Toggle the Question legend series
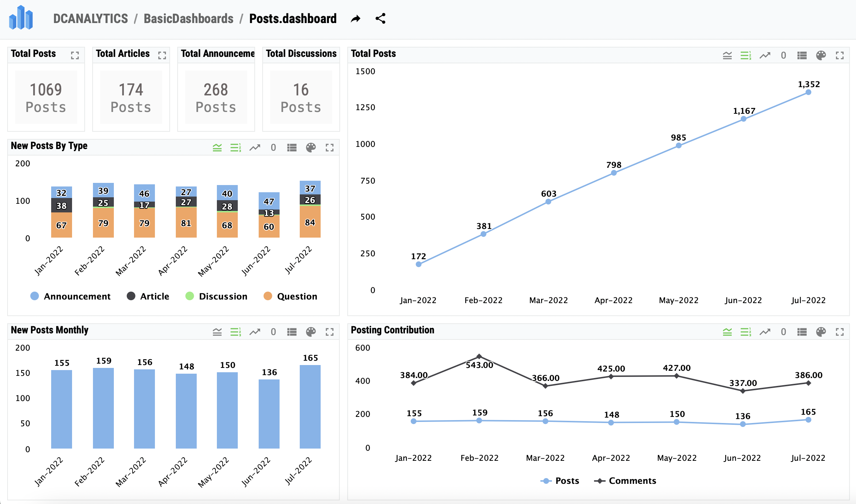Screen dimensions: 856x504 (290, 296)
